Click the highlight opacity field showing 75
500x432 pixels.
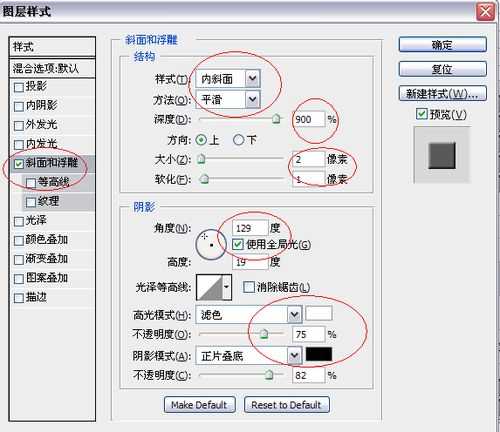pos(308,334)
